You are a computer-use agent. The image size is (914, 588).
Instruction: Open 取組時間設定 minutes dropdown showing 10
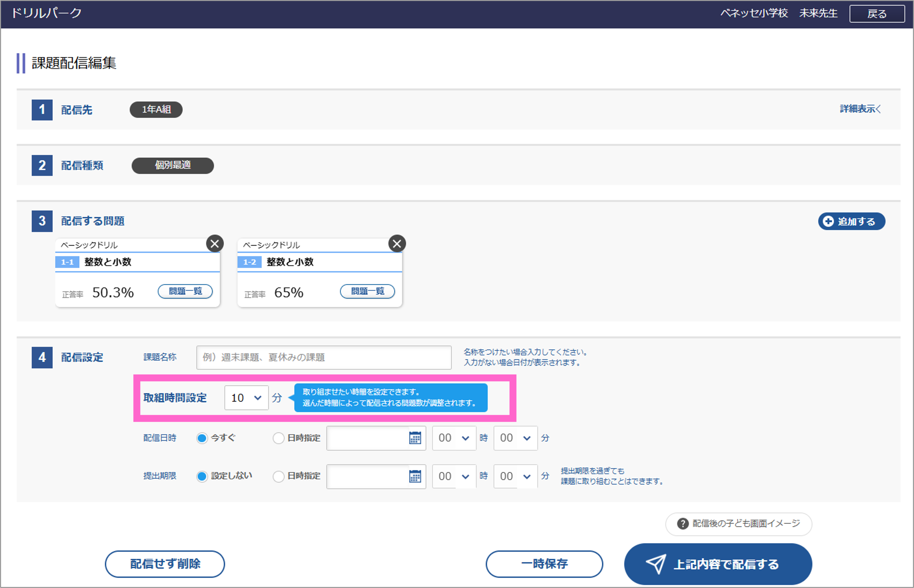[246, 398]
